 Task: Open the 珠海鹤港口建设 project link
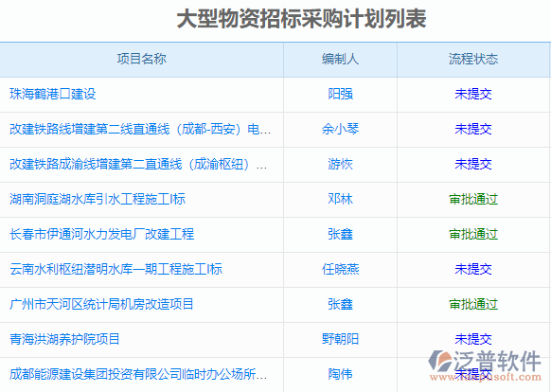tap(53, 94)
